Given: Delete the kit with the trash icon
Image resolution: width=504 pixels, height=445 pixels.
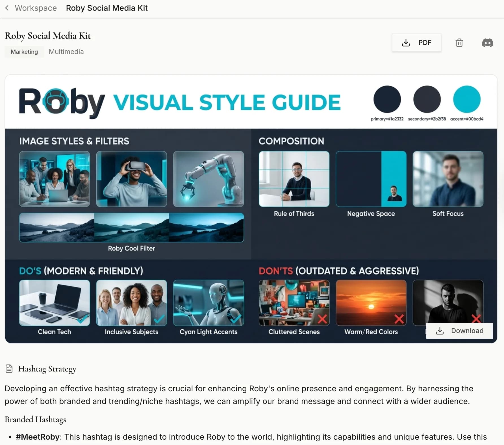Looking at the screenshot, I should point(459,43).
